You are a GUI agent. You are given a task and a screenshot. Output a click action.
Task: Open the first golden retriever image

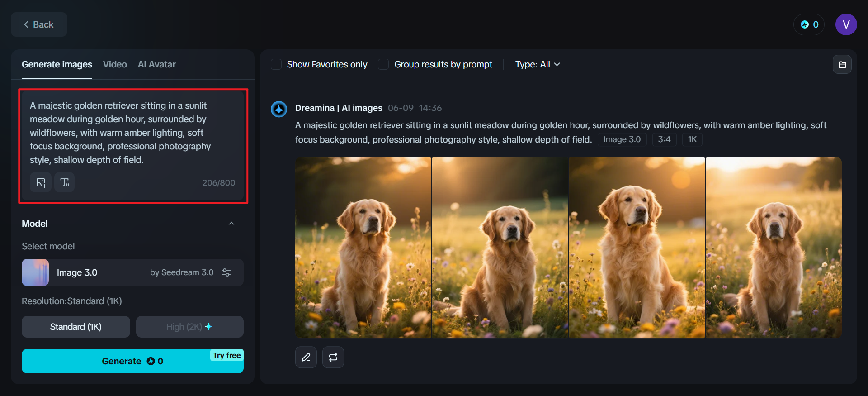click(x=363, y=248)
